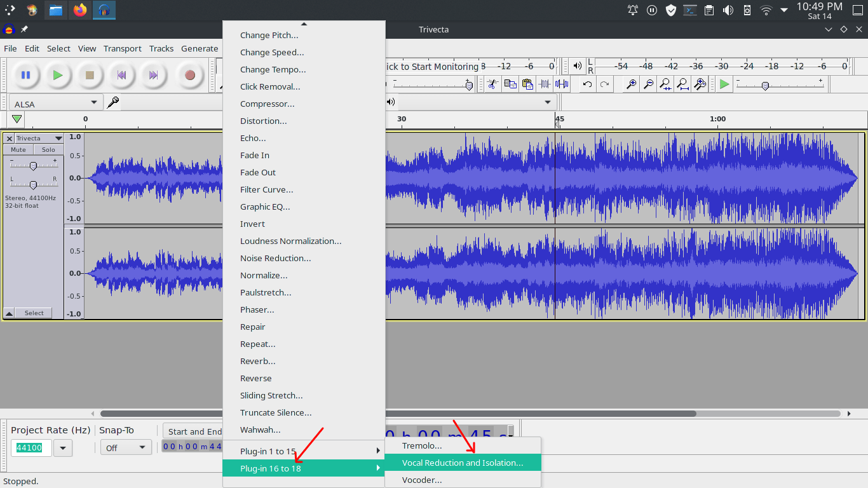The image size is (868, 488).
Task: Click the playback meter speaker icon
Action: click(577, 65)
